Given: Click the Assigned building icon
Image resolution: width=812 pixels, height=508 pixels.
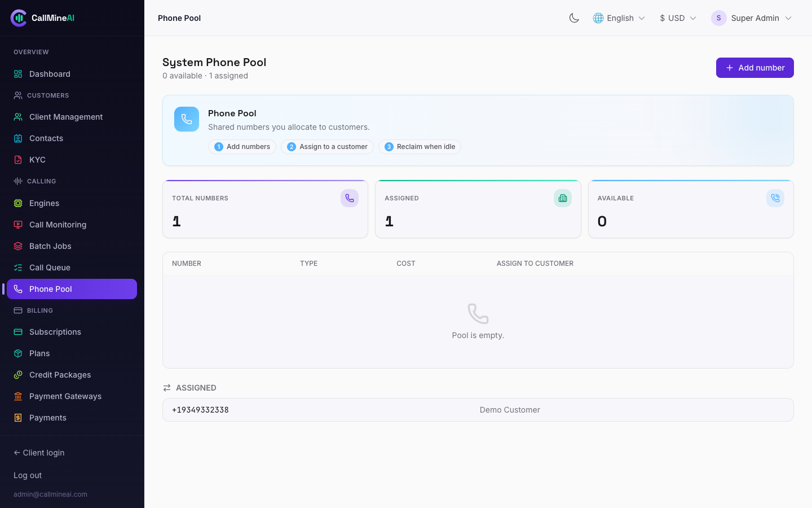Looking at the screenshot, I should tap(563, 198).
